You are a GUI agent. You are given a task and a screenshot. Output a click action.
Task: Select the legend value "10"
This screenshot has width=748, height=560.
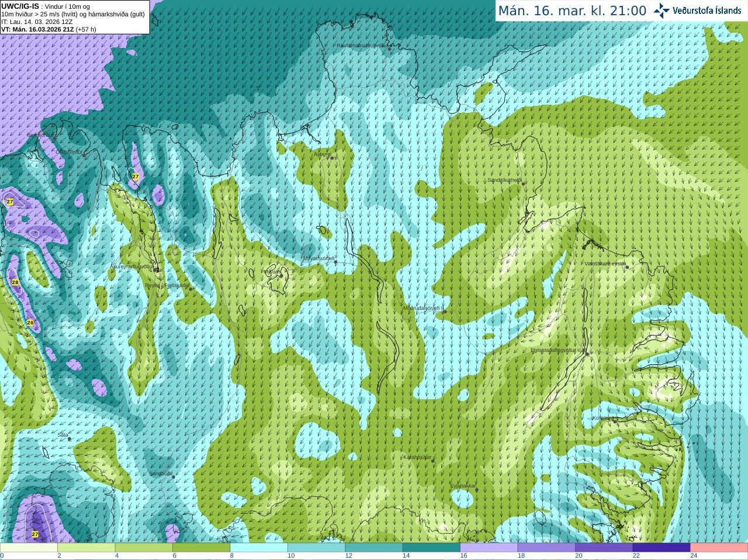[291, 556]
